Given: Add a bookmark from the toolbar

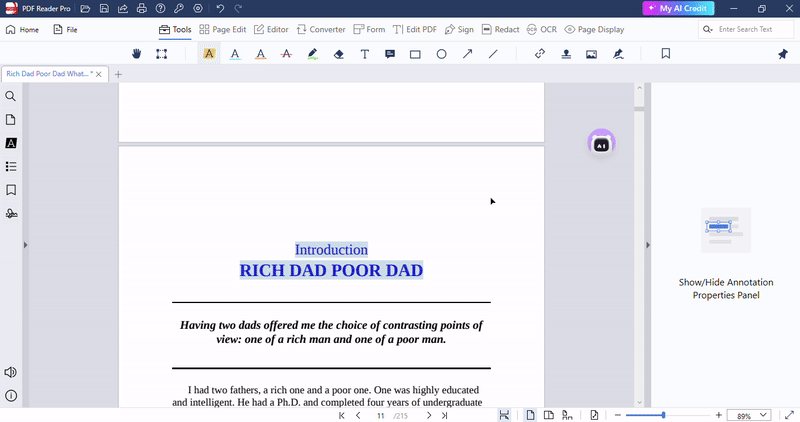Looking at the screenshot, I should point(666,54).
